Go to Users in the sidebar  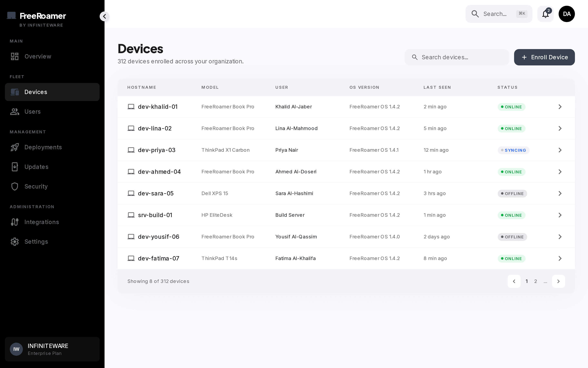[x=52, y=112]
